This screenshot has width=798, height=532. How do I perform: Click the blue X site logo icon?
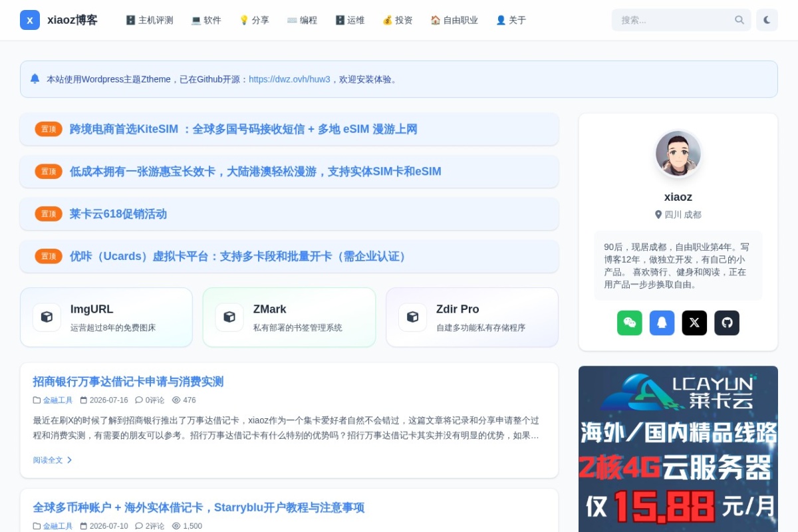tap(30, 20)
